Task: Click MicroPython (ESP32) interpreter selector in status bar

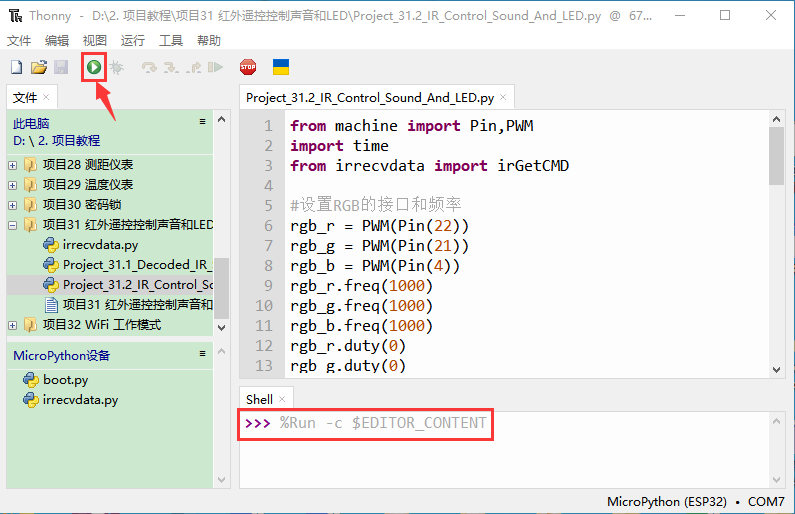Action: [665, 501]
